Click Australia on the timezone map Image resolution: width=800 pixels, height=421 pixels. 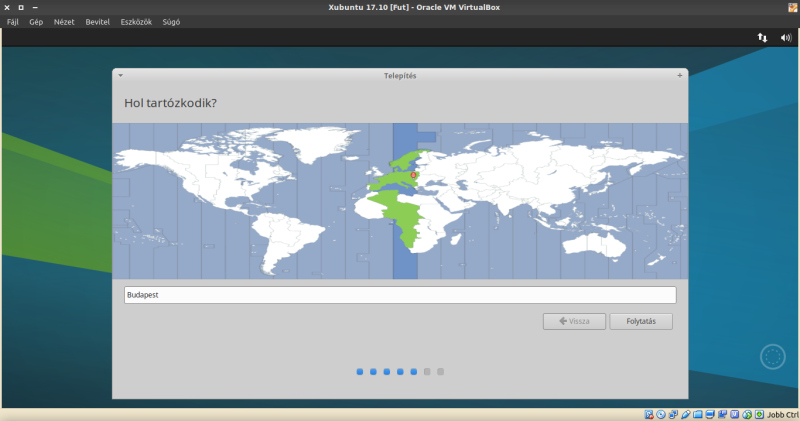601,239
